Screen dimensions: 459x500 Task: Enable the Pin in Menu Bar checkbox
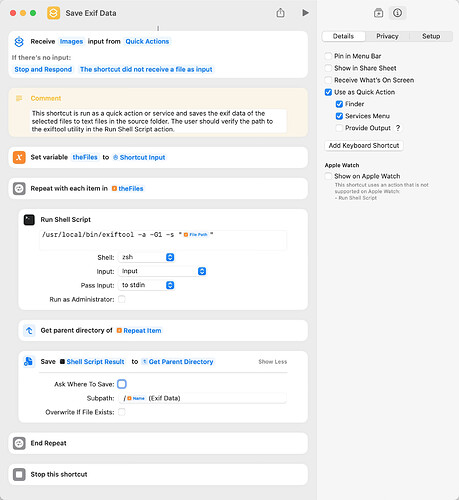click(328, 56)
